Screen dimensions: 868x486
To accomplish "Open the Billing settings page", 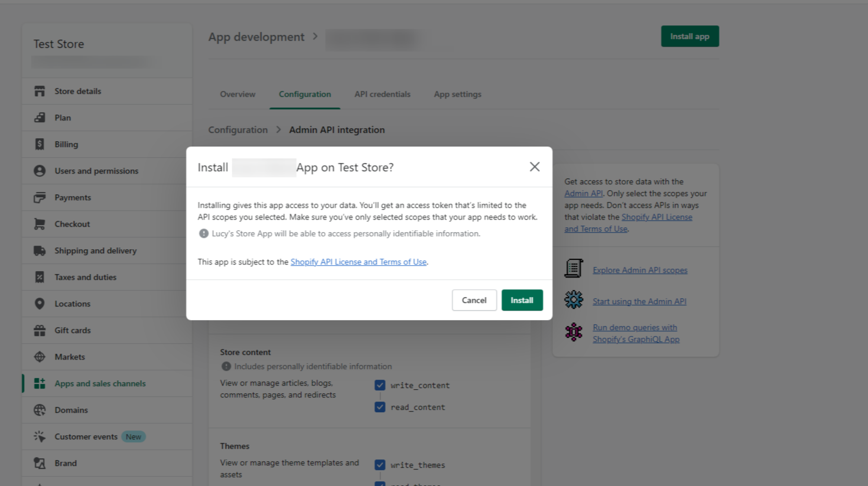I will (x=107, y=144).
